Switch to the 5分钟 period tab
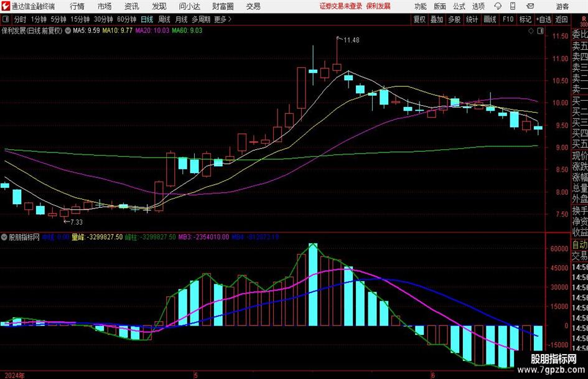Screen dimensions: 588x379 58,19
